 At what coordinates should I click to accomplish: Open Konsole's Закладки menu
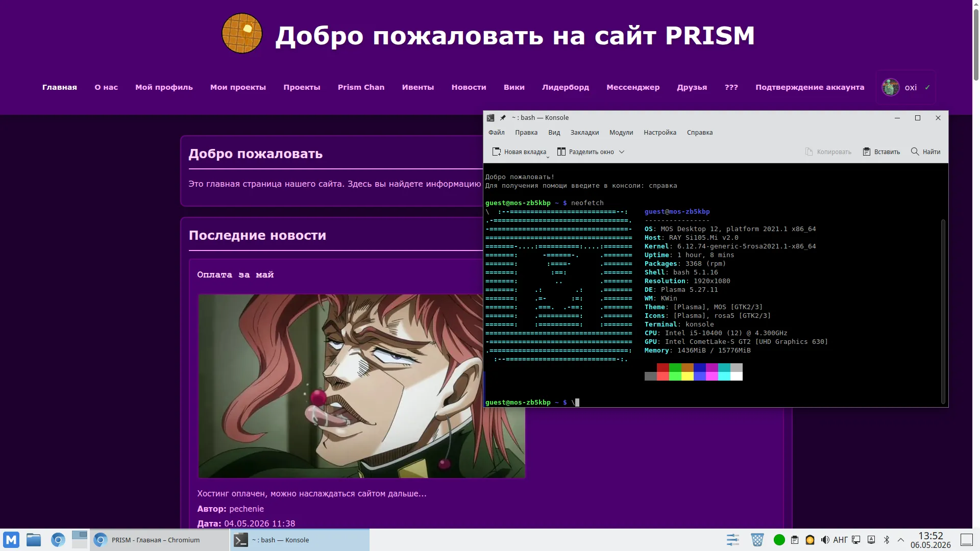pyautogui.click(x=584, y=133)
